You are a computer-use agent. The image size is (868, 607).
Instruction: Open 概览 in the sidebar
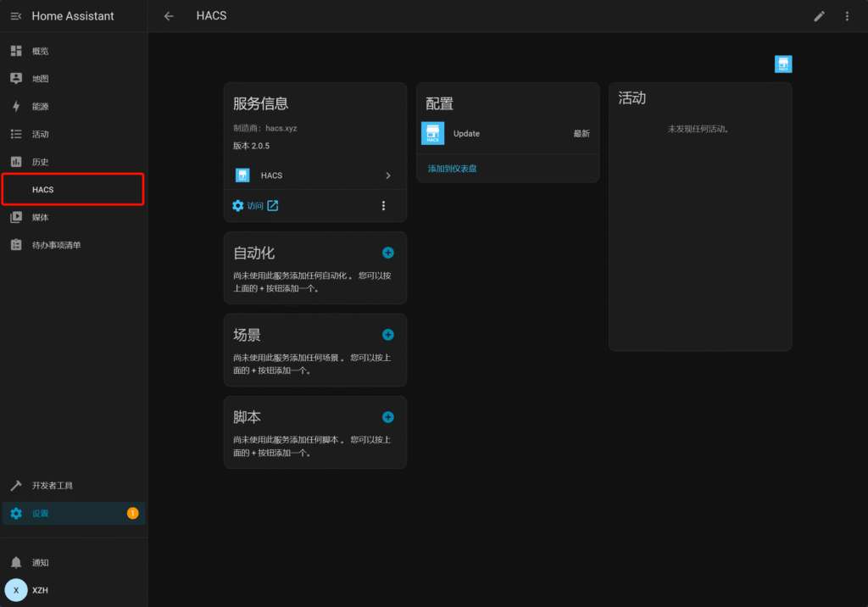pyautogui.click(x=41, y=51)
